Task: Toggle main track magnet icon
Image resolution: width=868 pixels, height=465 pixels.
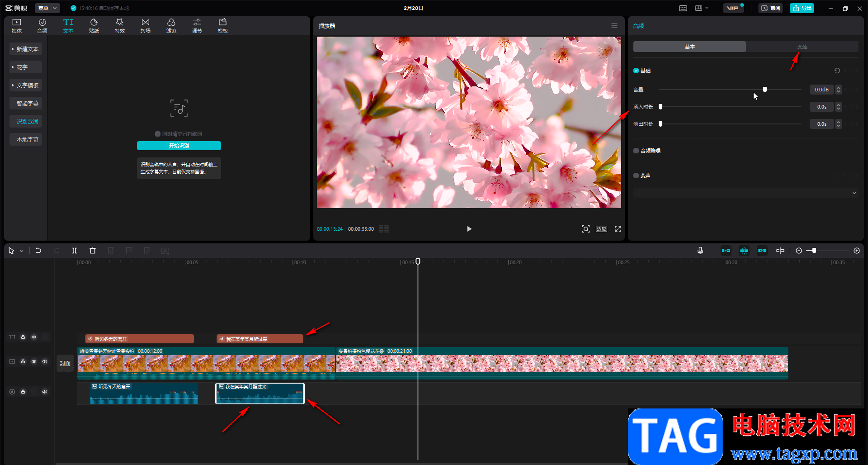Action: tap(726, 251)
